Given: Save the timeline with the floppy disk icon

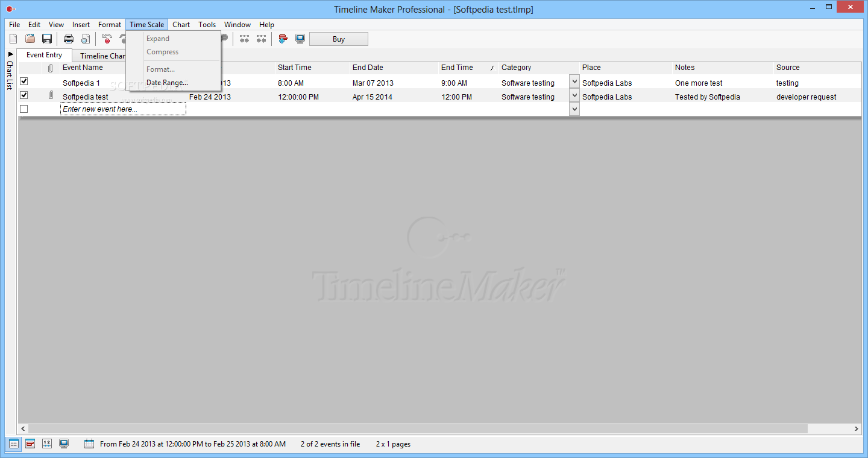Looking at the screenshot, I should tap(47, 39).
